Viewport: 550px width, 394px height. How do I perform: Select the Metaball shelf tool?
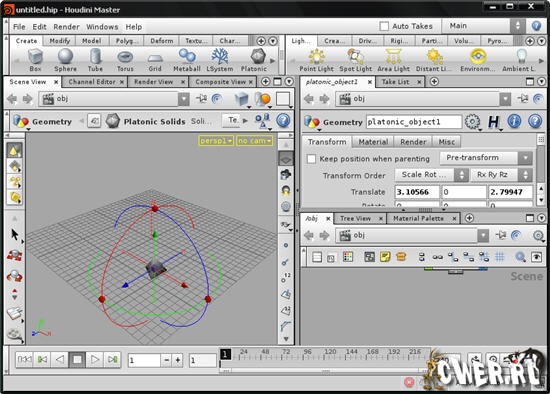pyautogui.click(x=187, y=60)
